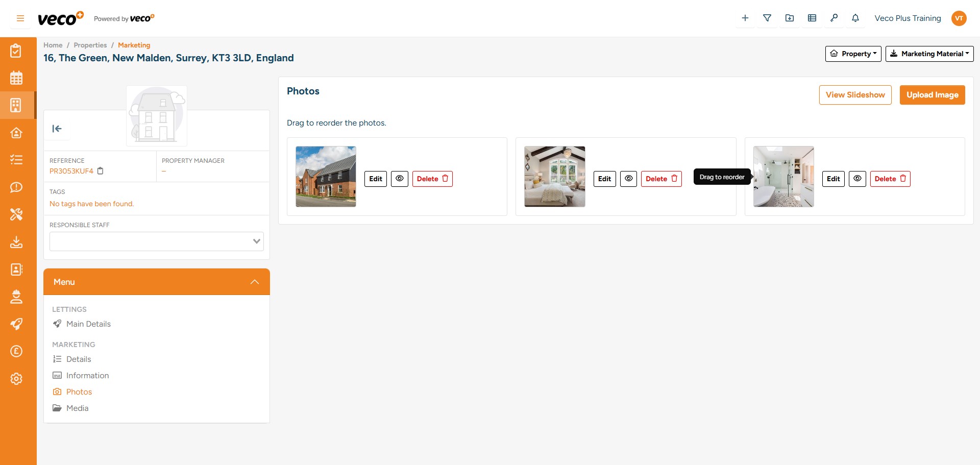Click the notifications bell in the top bar
Viewport: 980px width, 465px height.
click(855, 18)
